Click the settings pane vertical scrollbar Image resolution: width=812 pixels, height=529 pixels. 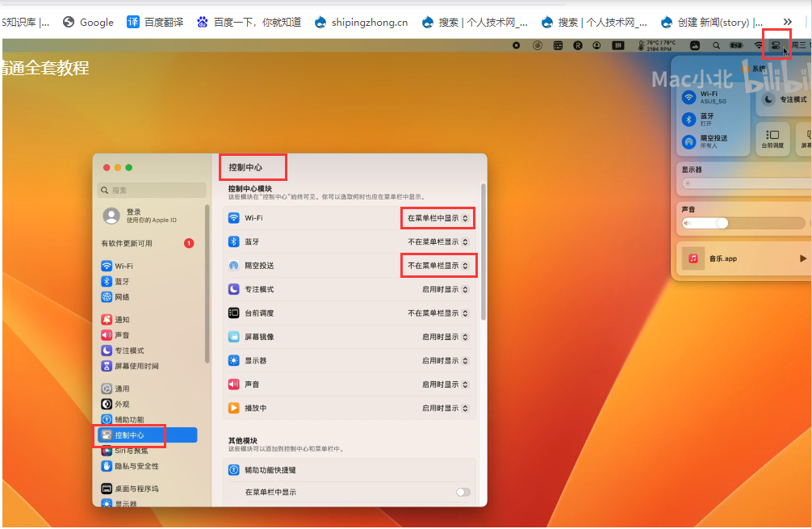pos(483,252)
